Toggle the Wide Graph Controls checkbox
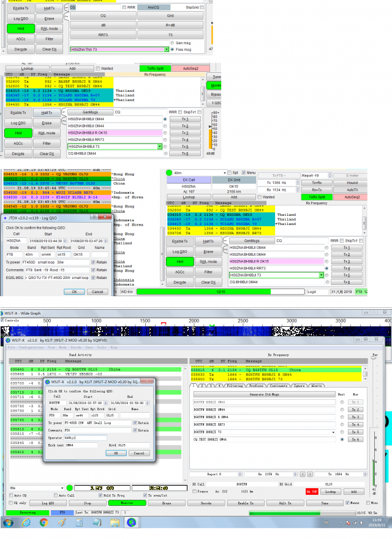 2,320
